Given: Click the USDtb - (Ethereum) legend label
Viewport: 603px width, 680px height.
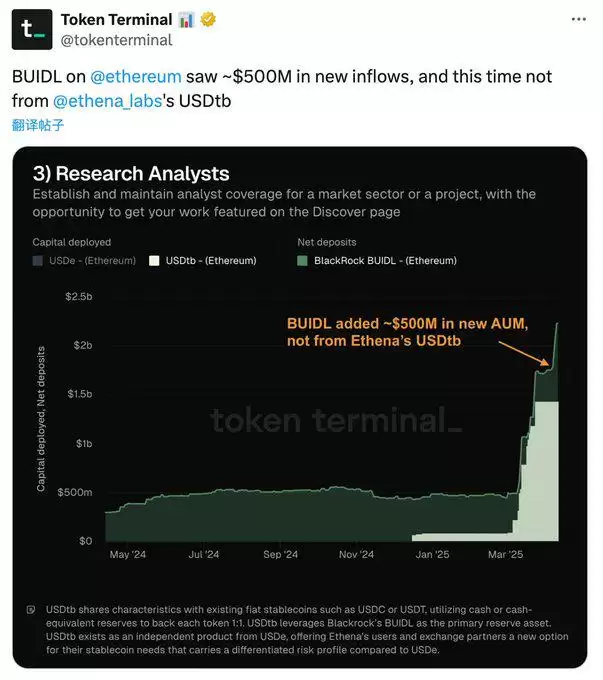Looking at the screenshot, I should coord(210,261).
